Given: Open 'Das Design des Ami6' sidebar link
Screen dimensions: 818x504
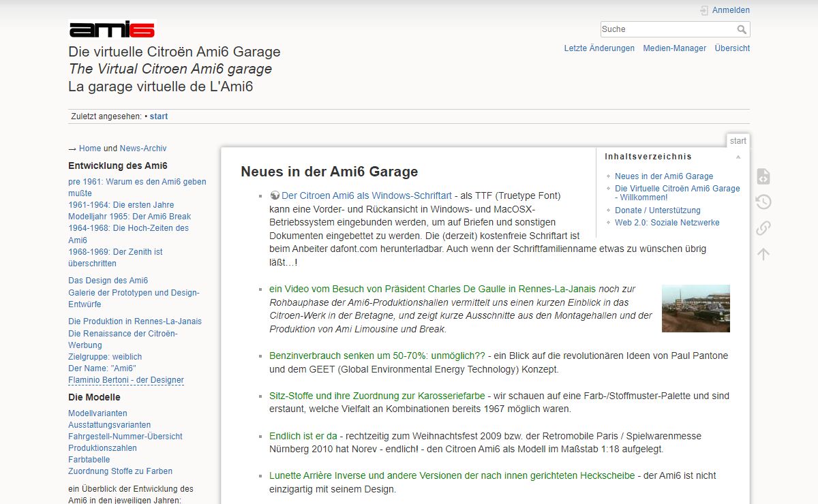Looking at the screenshot, I should pyautogui.click(x=108, y=281).
